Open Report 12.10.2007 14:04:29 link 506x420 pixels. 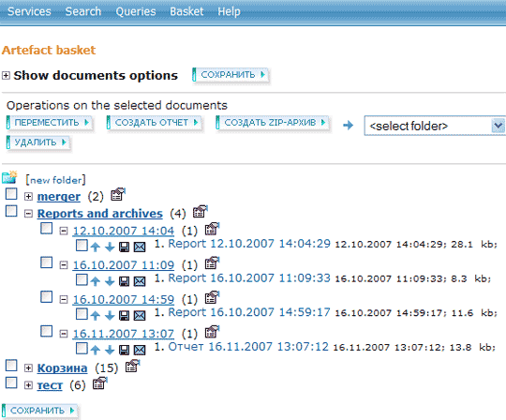[249, 244]
